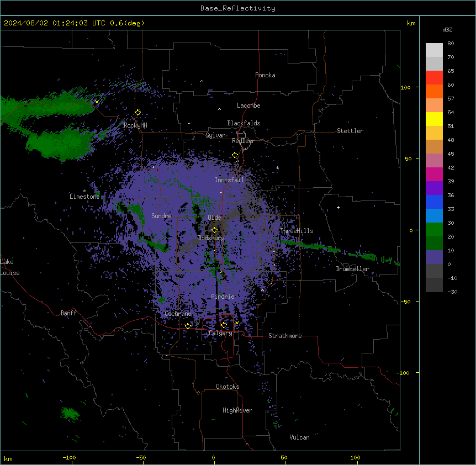Click the yellow diamond marker above RockyMH
476x465 pixels.
pos(138,113)
